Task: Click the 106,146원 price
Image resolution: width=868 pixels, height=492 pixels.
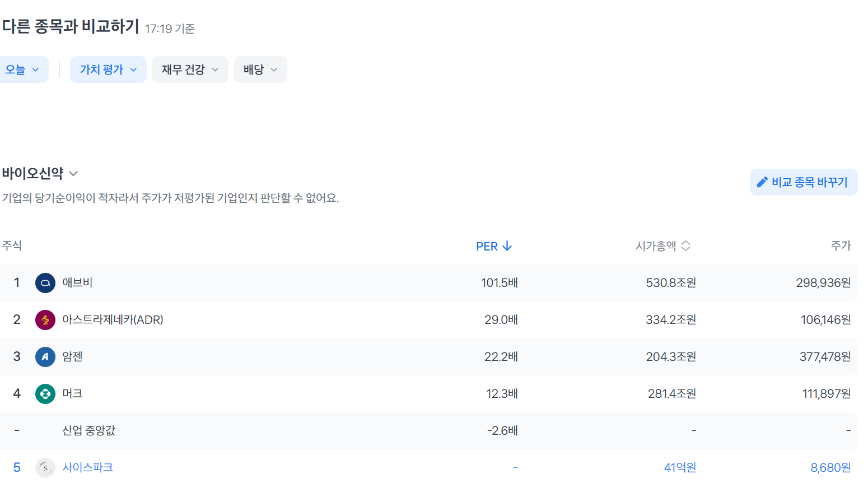Action: (x=825, y=319)
